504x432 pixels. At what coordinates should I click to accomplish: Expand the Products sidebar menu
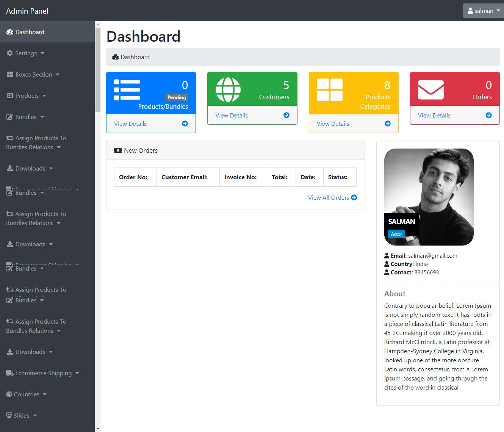27,96
